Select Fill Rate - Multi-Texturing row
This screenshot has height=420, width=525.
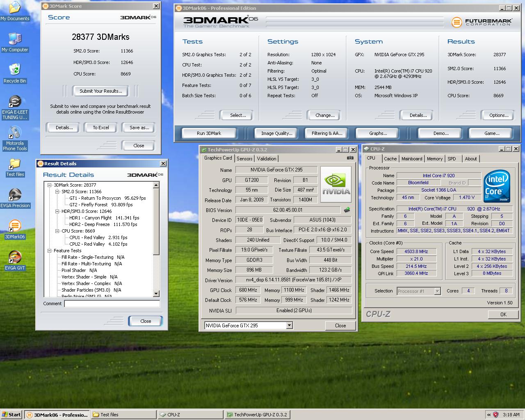pos(92,264)
